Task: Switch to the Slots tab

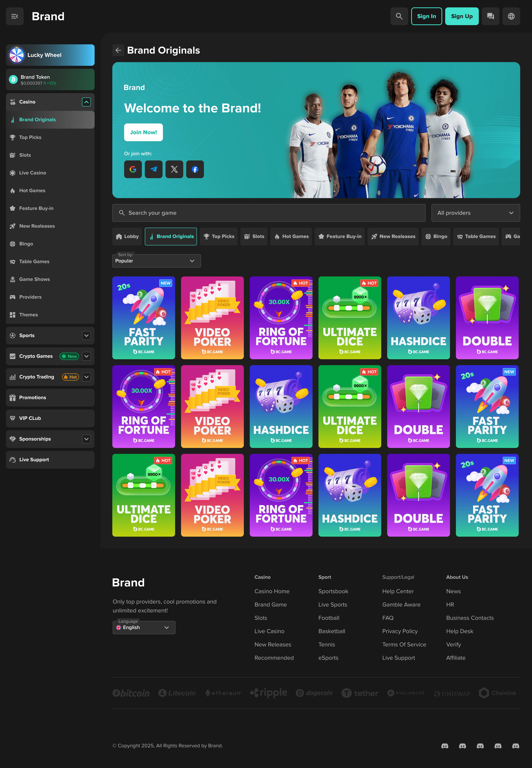Action: coord(254,236)
